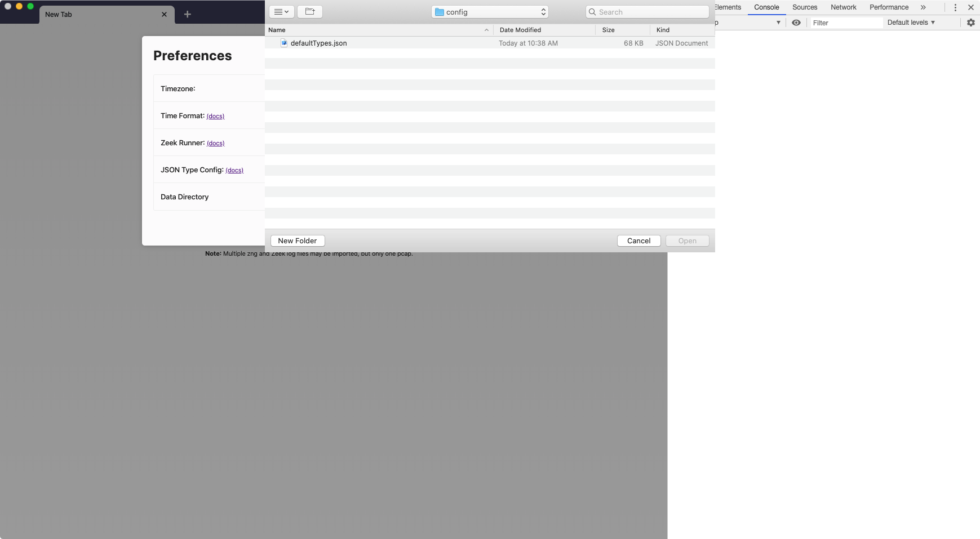Open the DevTools three-dot customize menu
The width and height of the screenshot is (980, 539).
(x=955, y=7)
